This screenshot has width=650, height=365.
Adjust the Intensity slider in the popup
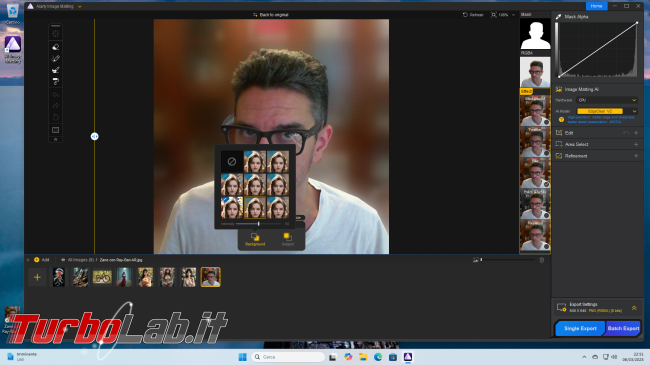coord(259,224)
